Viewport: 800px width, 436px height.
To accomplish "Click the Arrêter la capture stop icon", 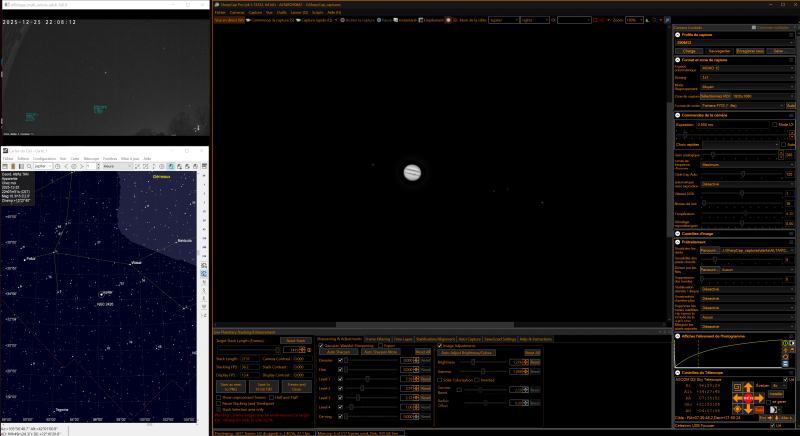I will 342,20.
